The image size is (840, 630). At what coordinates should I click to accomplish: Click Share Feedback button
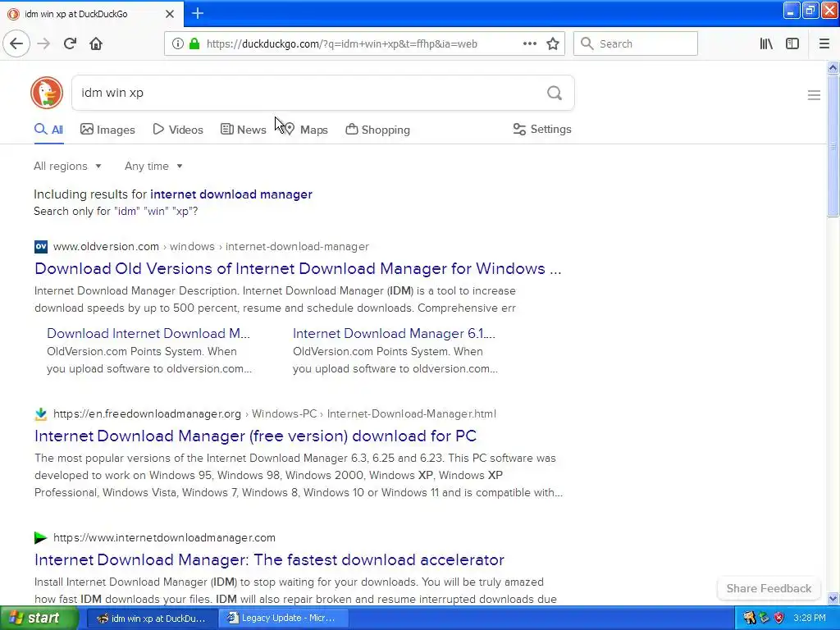769,588
